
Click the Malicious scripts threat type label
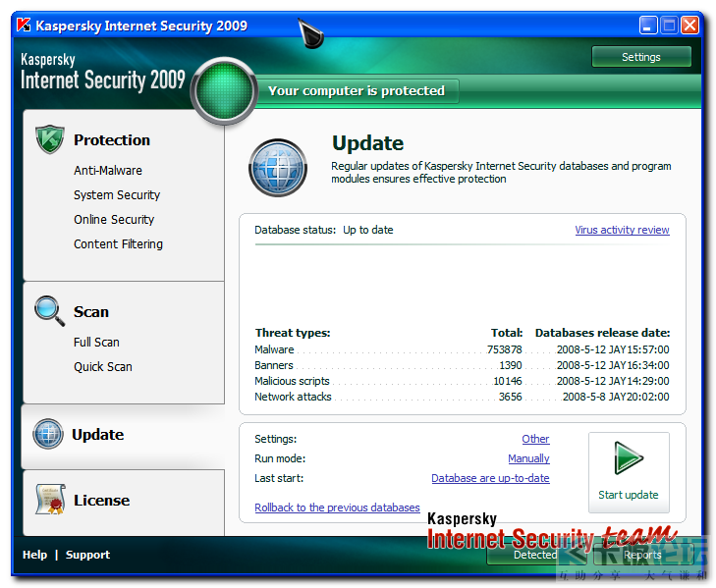point(292,381)
